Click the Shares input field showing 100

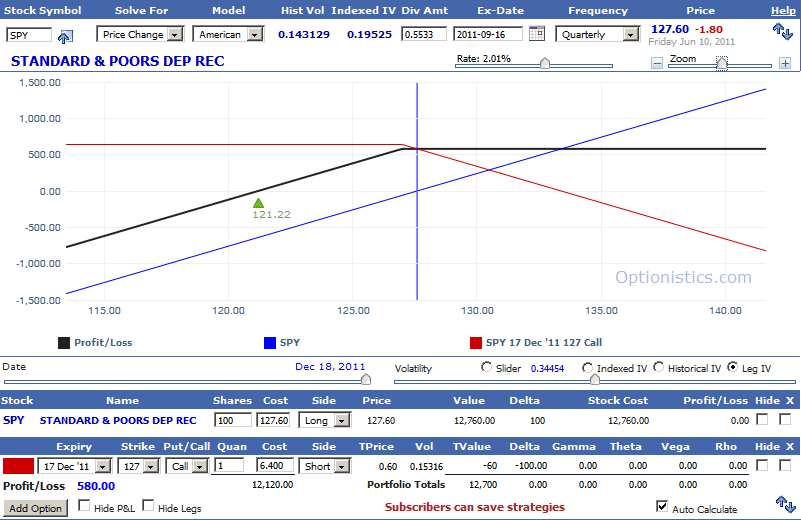[232, 420]
